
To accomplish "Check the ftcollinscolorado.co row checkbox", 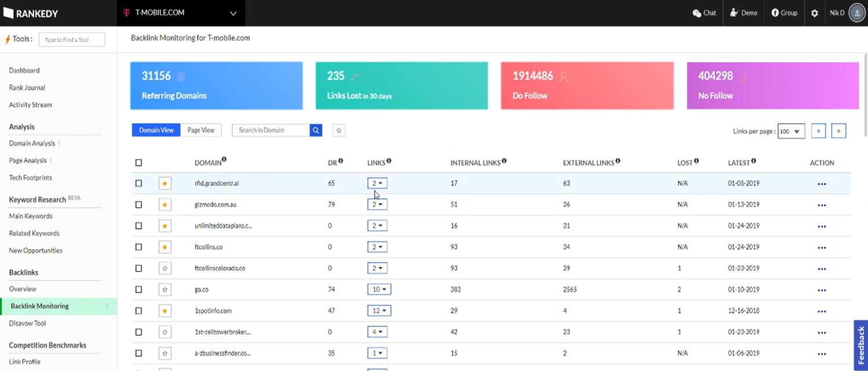I will point(138,268).
